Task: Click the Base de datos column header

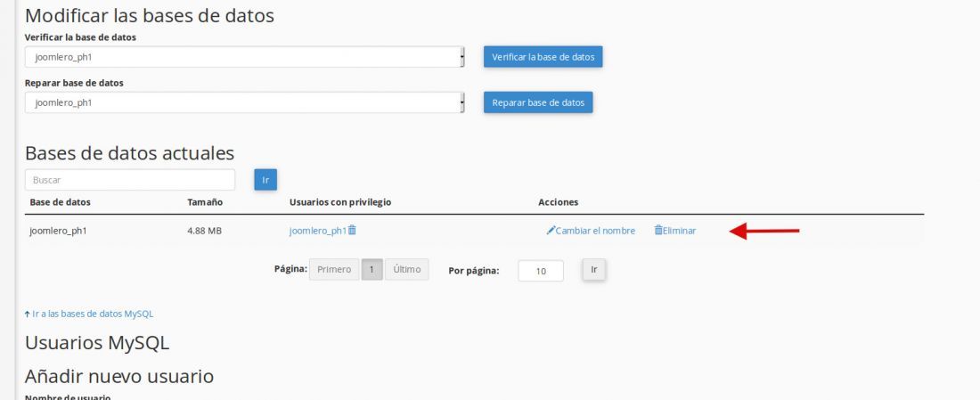Action: (x=60, y=202)
